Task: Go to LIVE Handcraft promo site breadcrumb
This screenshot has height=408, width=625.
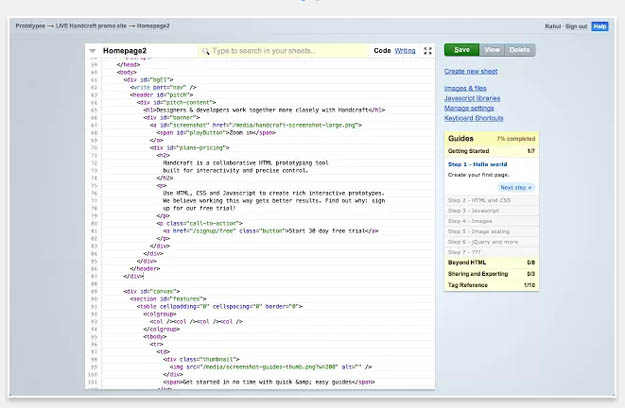Action: tap(91, 26)
